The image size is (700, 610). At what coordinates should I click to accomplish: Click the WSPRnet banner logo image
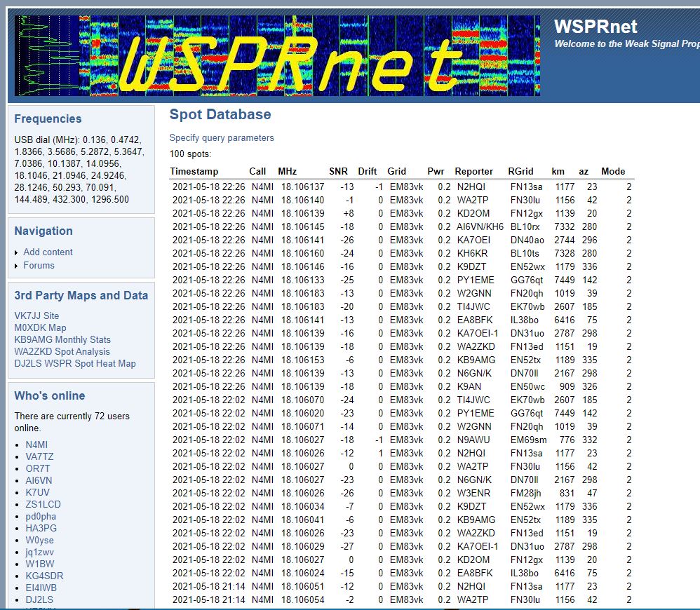point(277,55)
